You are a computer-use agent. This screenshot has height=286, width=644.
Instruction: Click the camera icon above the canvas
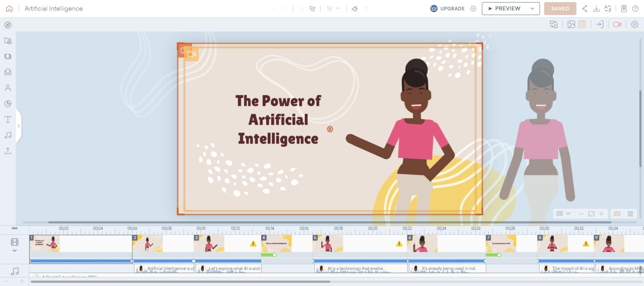click(x=617, y=24)
